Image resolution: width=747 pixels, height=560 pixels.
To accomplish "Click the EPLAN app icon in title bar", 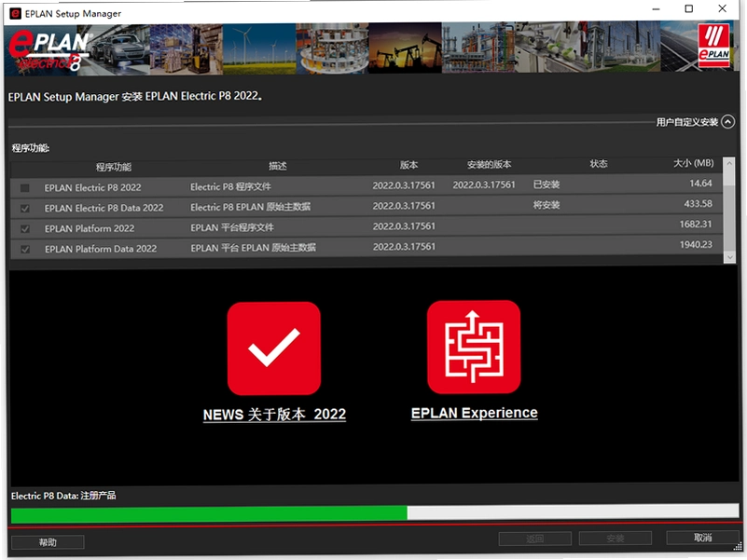I will coord(16,13).
